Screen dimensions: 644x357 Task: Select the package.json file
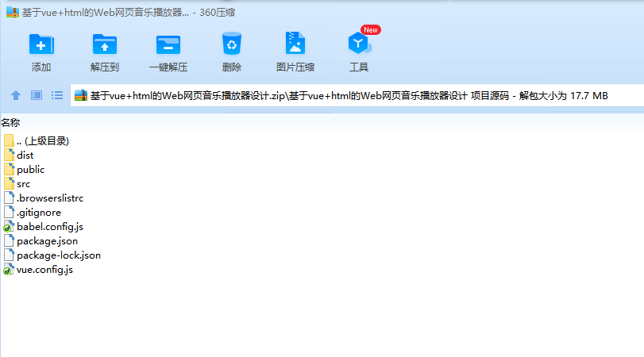click(40, 241)
